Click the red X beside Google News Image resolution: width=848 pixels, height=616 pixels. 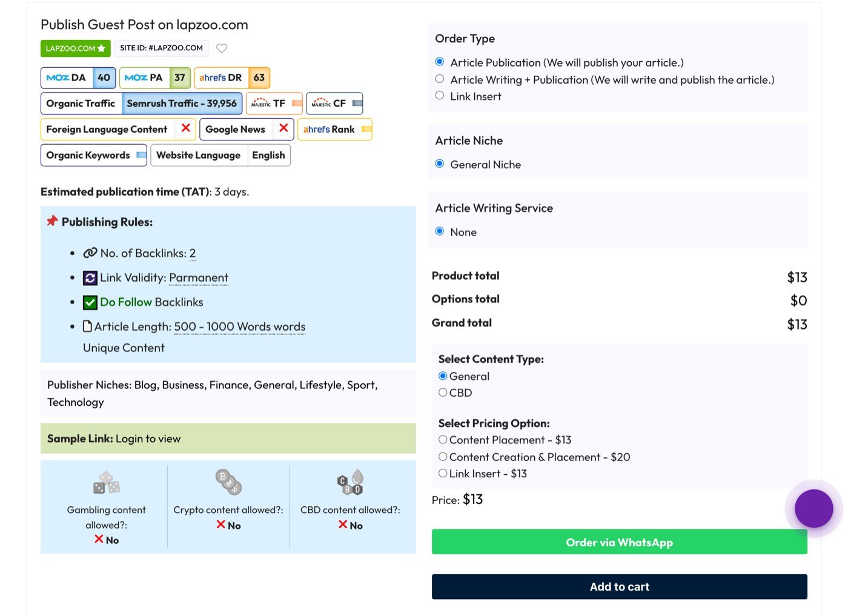pyautogui.click(x=283, y=128)
